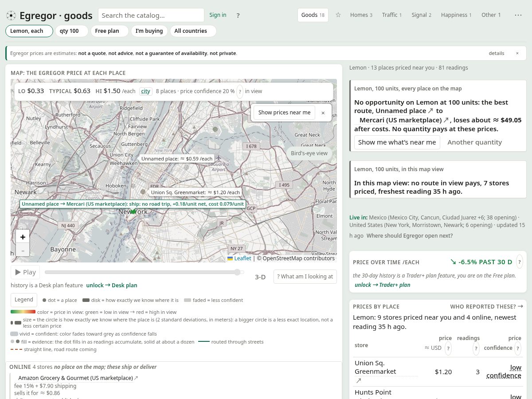Open the Leaflet attribution link
Viewport: 532px width, 399px height.
[239, 258]
